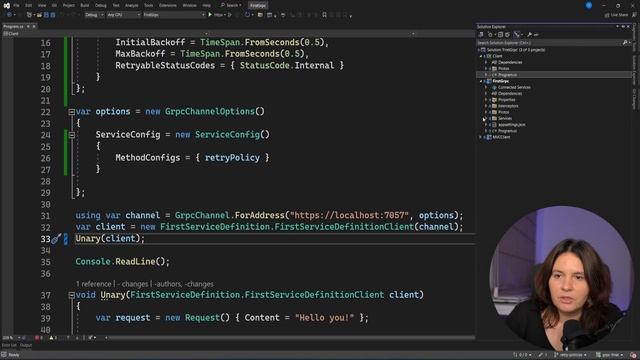
Task: Collapse the Unary method at line 37
Action: pos(71,295)
